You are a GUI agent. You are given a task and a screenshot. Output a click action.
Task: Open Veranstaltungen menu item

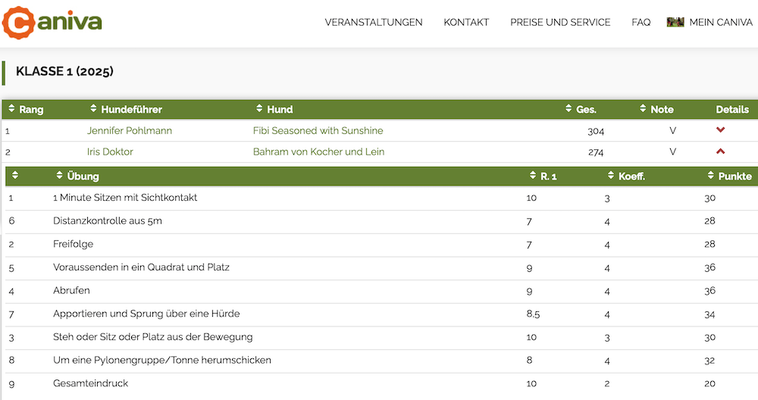pos(373,22)
